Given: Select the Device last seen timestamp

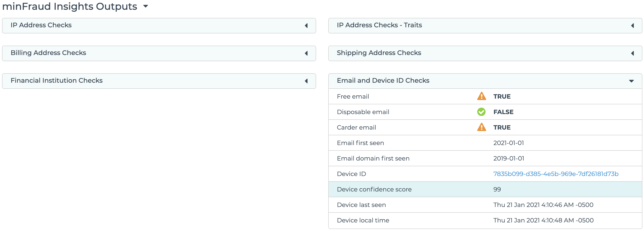Looking at the screenshot, I should pyautogui.click(x=543, y=205).
